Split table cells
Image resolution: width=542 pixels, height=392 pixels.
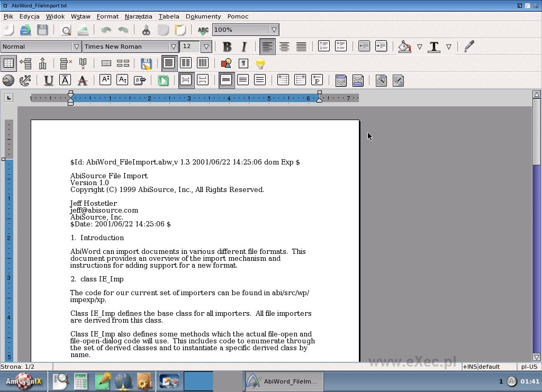123,63
